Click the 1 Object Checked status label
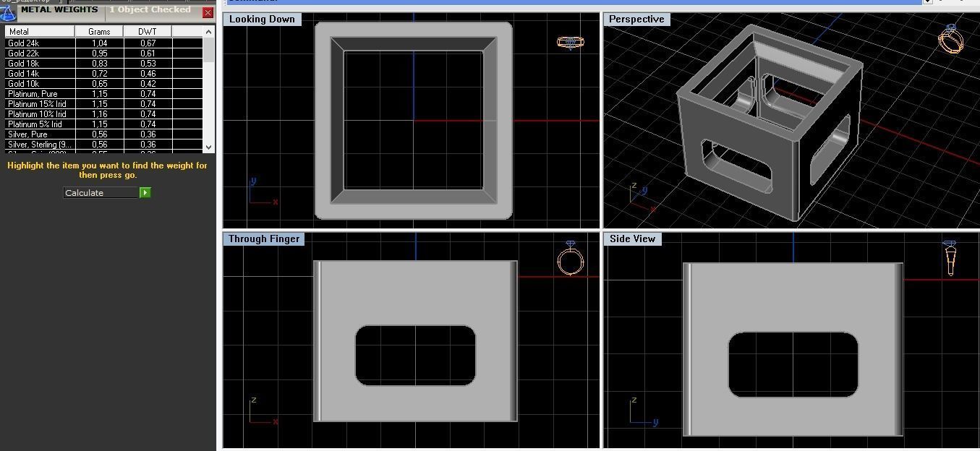 point(150,10)
